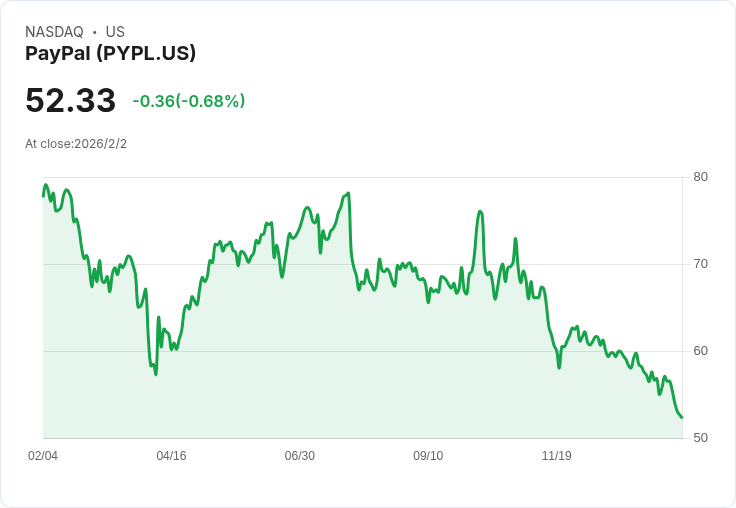This screenshot has height=508, width=736.
Task: Select the 06/30 date on the time axis
Action: 299,455
